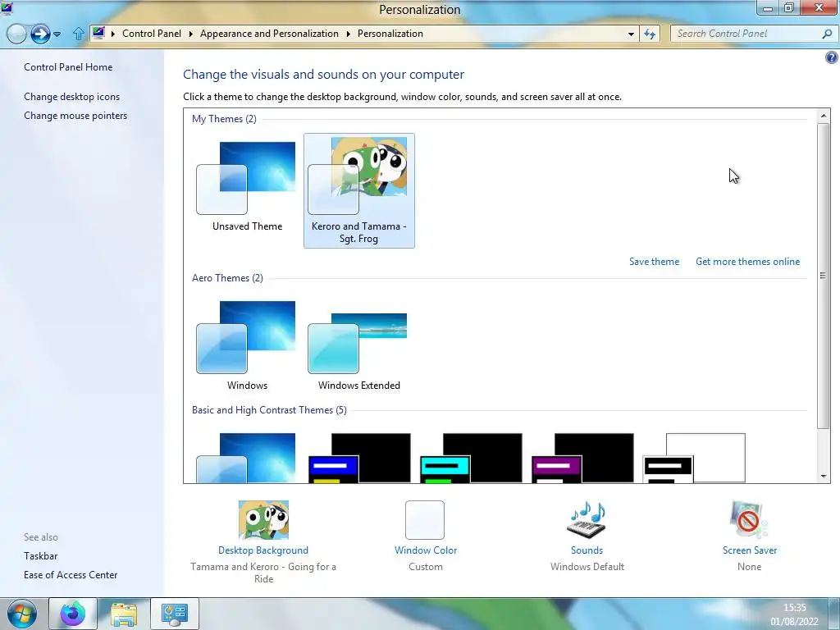Click the Desktop Background text link

click(x=263, y=550)
